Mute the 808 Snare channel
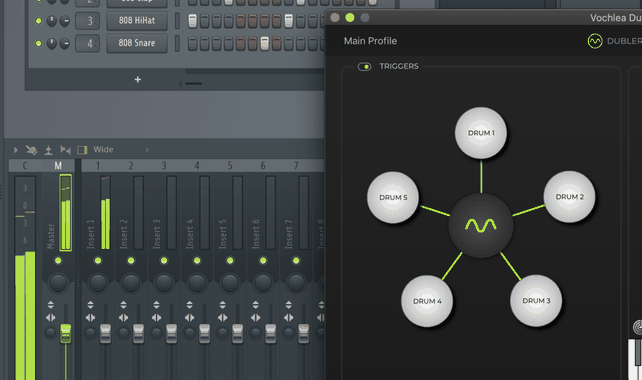 [x=38, y=43]
